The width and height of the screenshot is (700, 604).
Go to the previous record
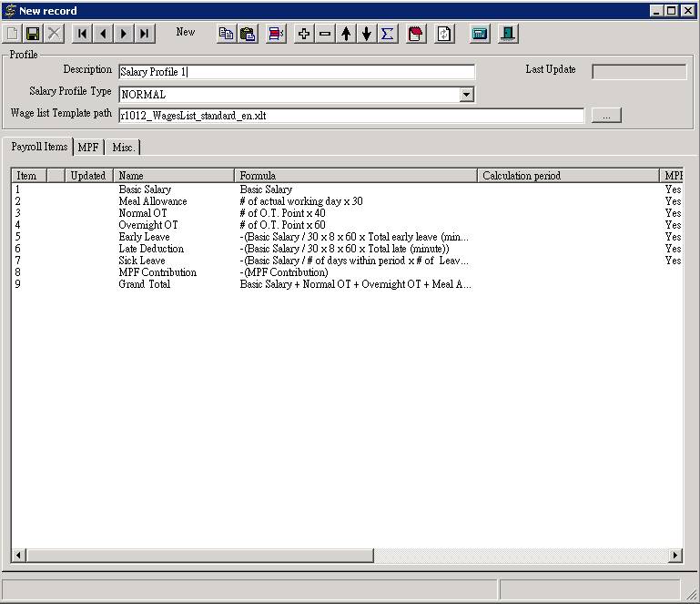click(103, 34)
